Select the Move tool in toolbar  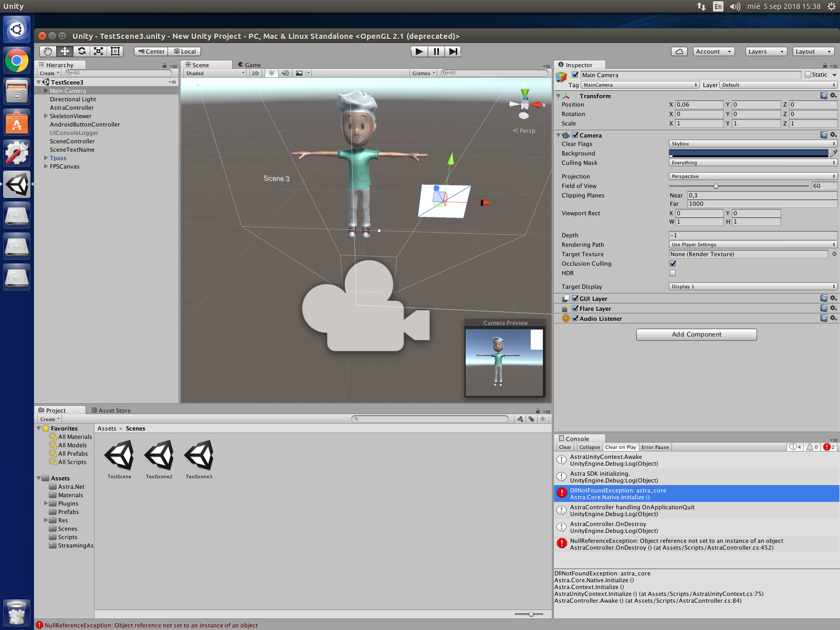pyautogui.click(x=65, y=51)
